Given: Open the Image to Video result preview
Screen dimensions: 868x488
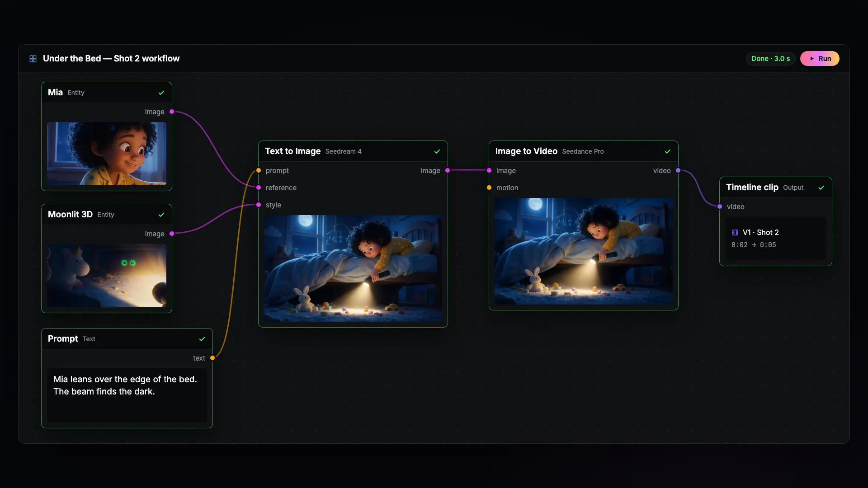Looking at the screenshot, I should [x=584, y=251].
